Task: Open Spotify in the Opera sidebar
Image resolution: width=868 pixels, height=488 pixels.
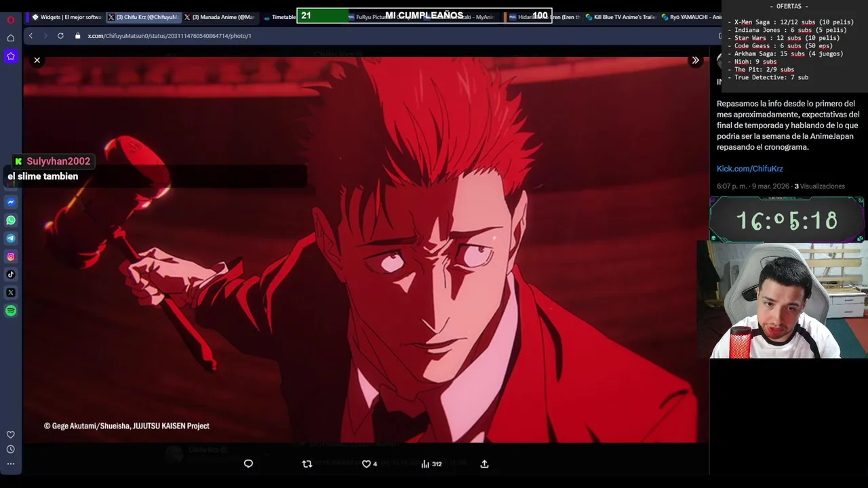Action: (11, 310)
